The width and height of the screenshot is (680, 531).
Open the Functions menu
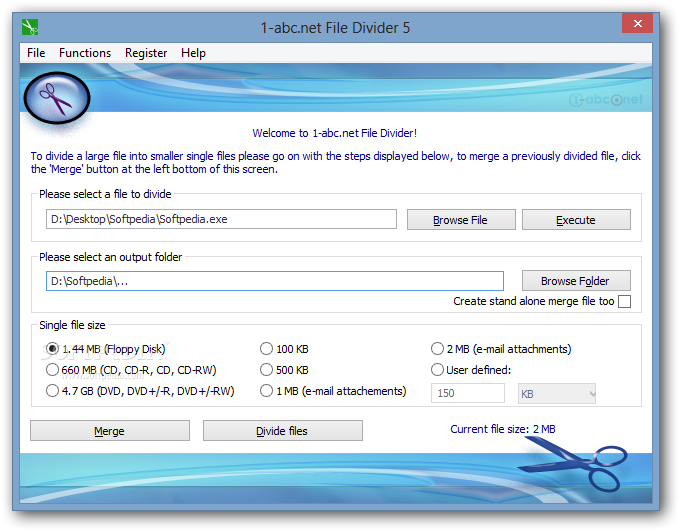[x=85, y=53]
